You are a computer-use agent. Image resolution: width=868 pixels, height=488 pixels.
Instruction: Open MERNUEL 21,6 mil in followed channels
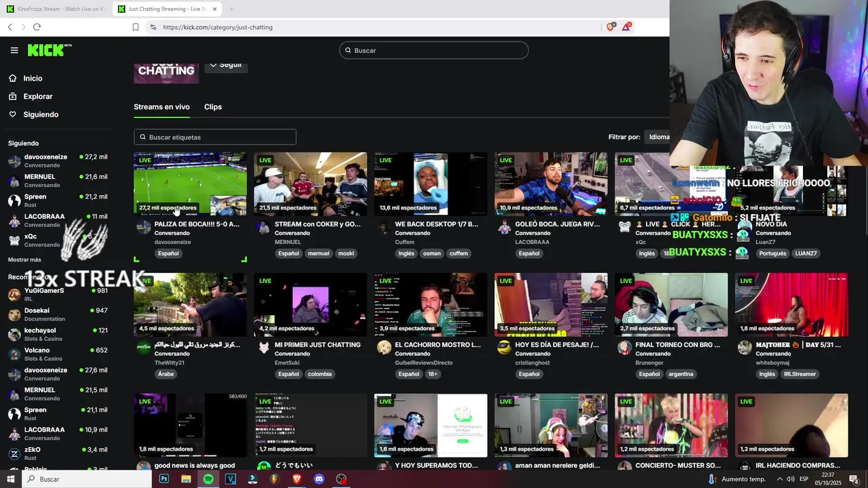coord(58,180)
